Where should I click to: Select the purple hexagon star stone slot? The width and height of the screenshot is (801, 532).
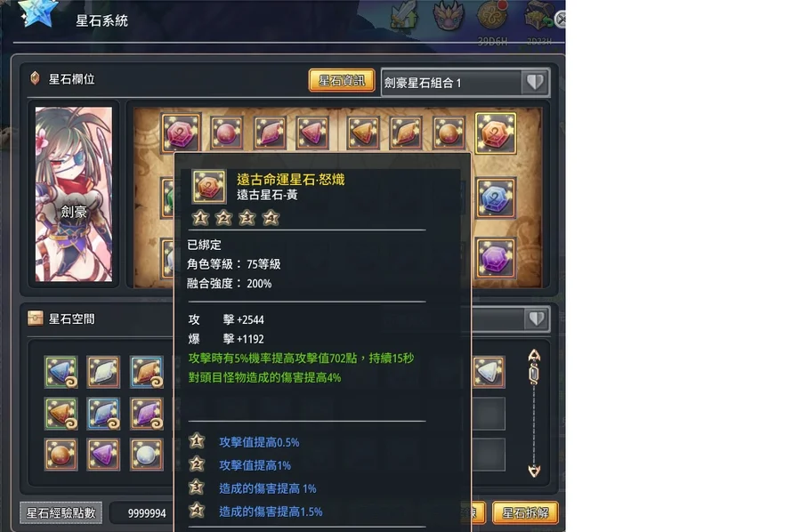[495, 258]
